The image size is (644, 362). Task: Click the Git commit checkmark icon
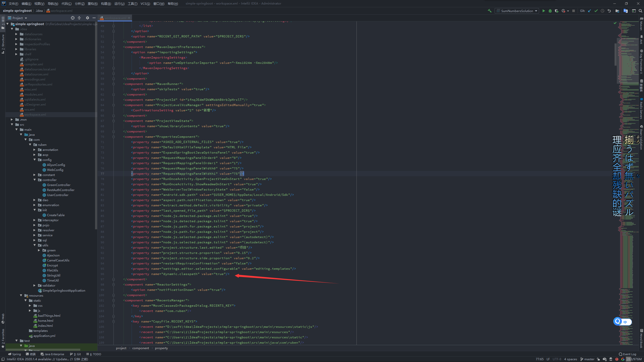tap(596, 11)
